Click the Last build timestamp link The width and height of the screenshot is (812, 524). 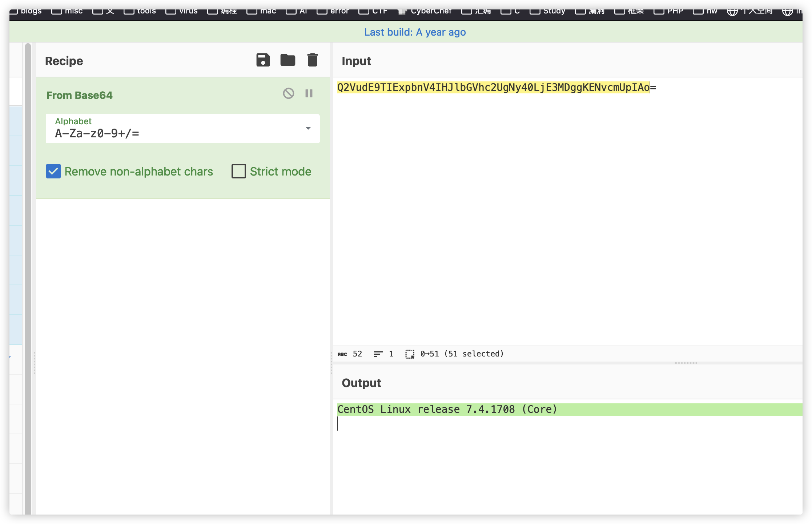pyautogui.click(x=414, y=32)
